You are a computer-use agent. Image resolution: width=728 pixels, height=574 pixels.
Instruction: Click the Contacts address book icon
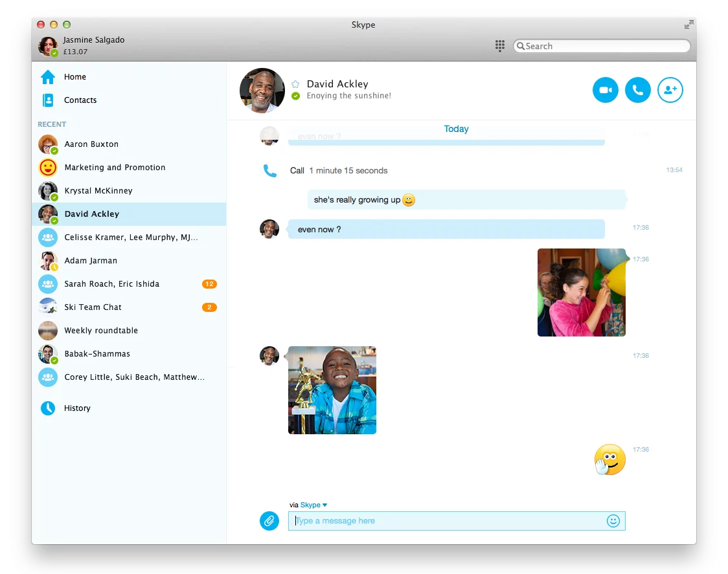[48, 100]
